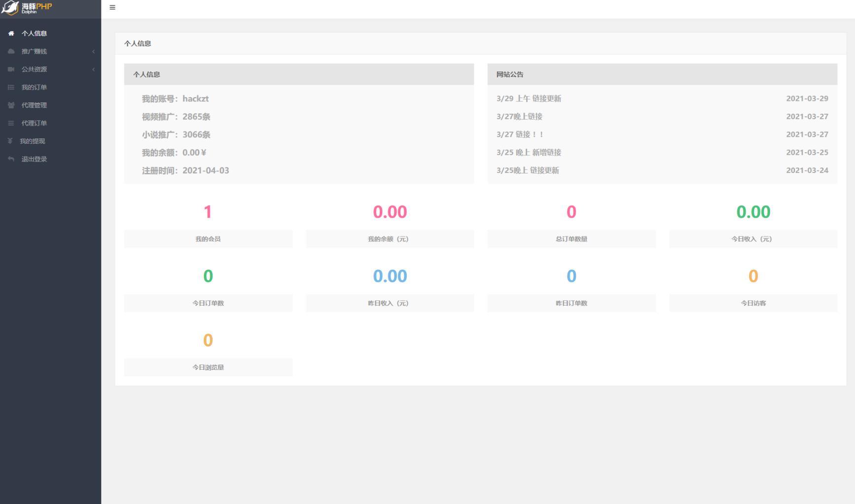The height and width of the screenshot is (504, 855).
Task: Select 我的提现 in the sidebar
Action: pos(33,141)
